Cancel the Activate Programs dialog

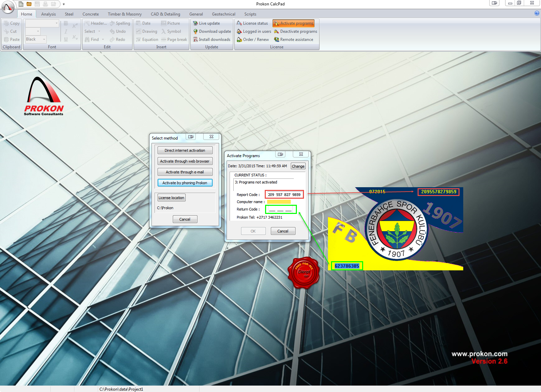coord(283,231)
